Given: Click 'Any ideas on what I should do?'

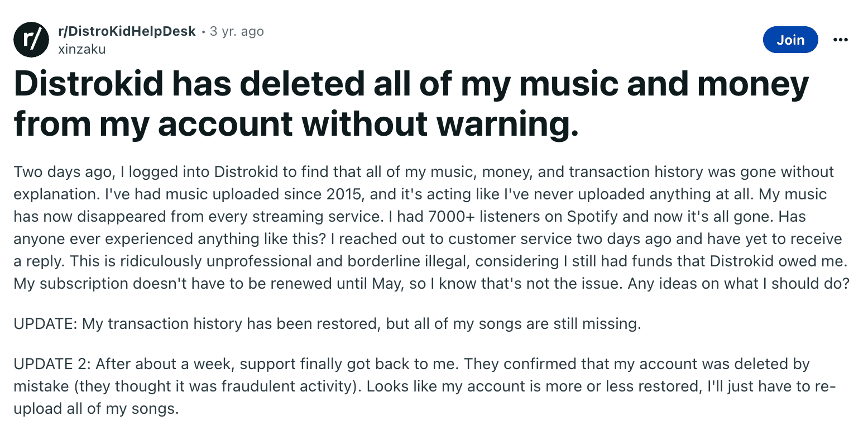Looking at the screenshot, I should 738,283.
